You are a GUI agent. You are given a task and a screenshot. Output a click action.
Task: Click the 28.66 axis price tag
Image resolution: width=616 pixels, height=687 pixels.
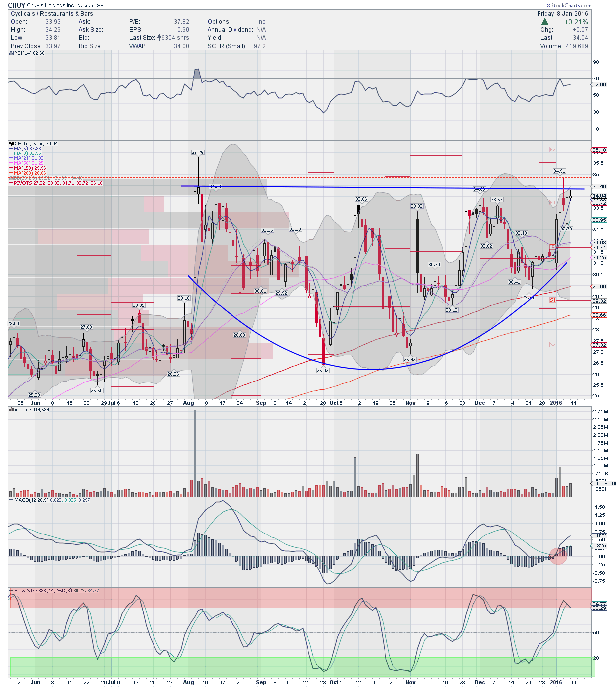599,315
